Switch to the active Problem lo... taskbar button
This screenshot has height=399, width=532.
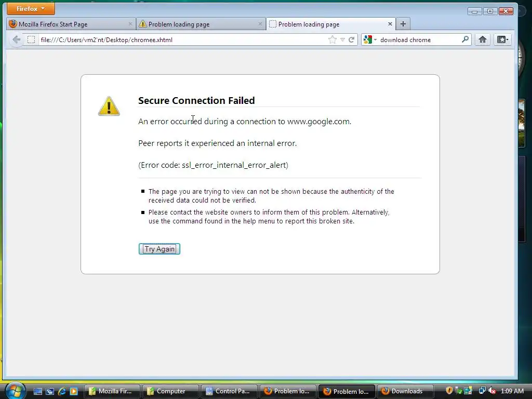pos(347,391)
